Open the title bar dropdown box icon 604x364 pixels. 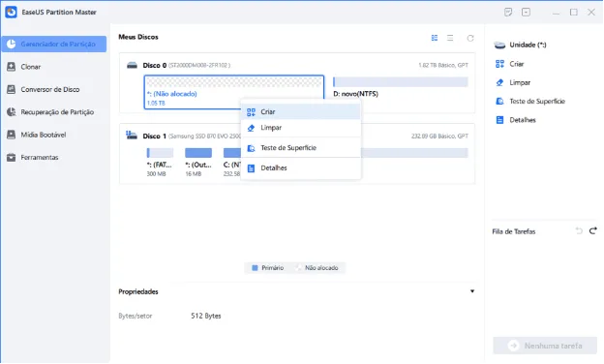coord(526,12)
